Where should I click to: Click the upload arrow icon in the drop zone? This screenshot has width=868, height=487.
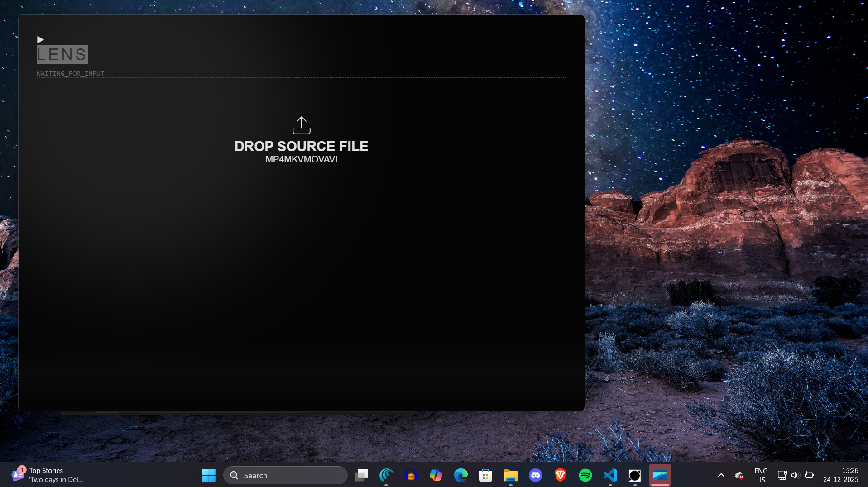[302, 125]
